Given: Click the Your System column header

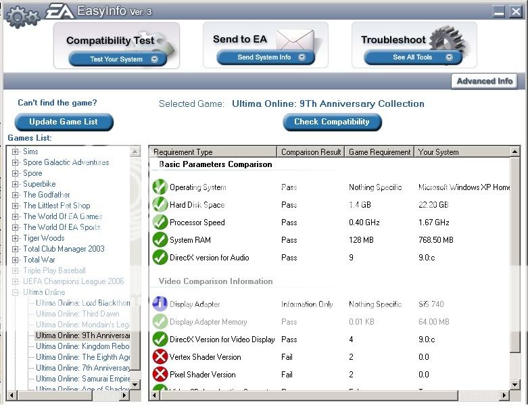Looking at the screenshot, I should pyautogui.click(x=462, y=152).
